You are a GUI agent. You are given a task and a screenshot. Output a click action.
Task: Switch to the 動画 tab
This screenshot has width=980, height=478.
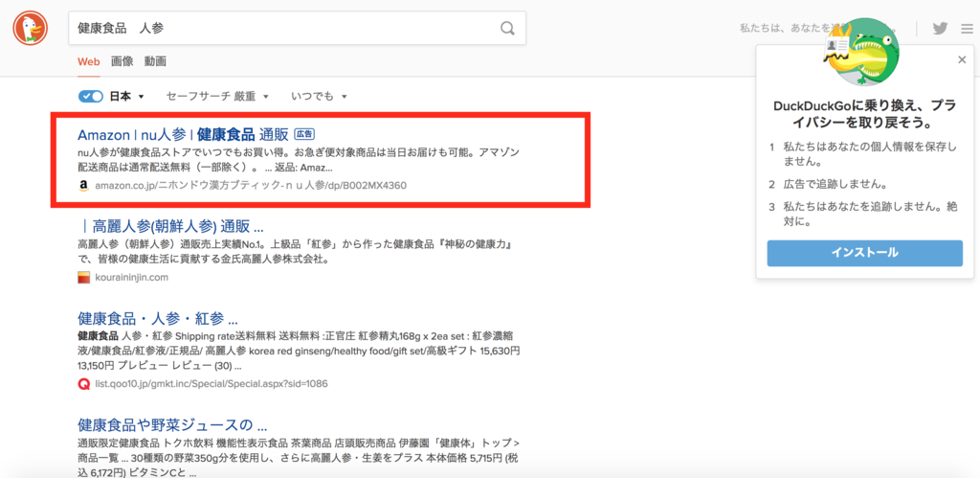[x=155, y=61]
